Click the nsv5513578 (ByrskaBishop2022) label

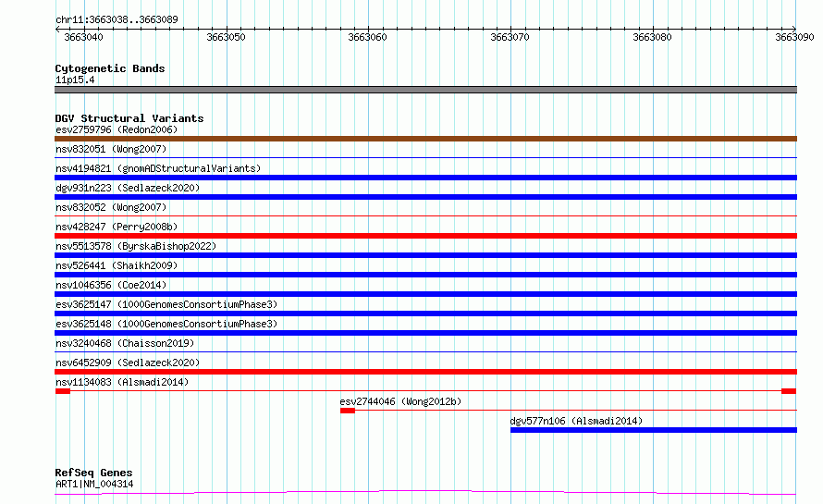[136, 246]
